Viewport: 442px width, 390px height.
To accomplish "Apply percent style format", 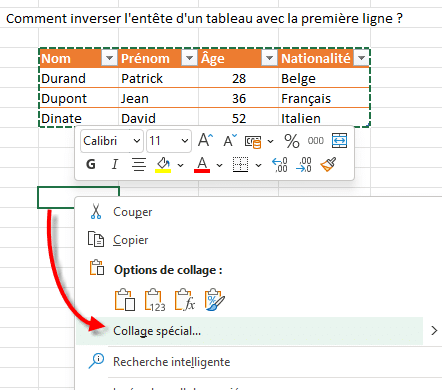I will 292,141.
